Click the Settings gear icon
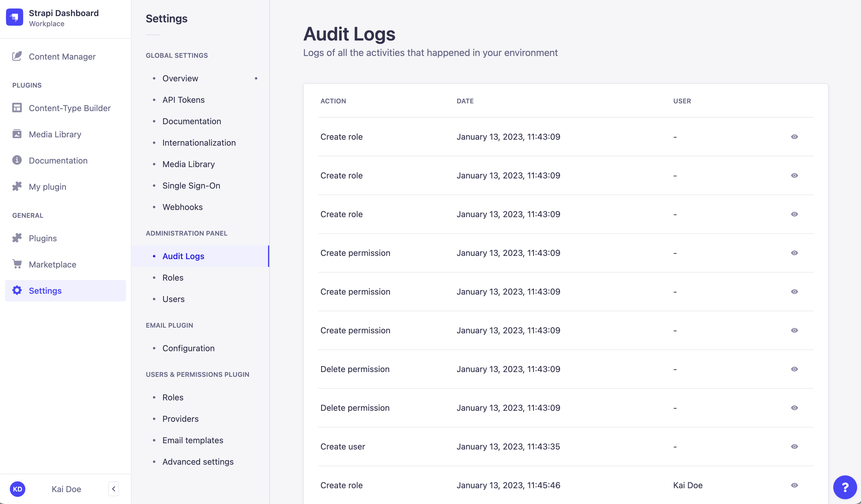The image size is (861, 504). pos(17,291)
